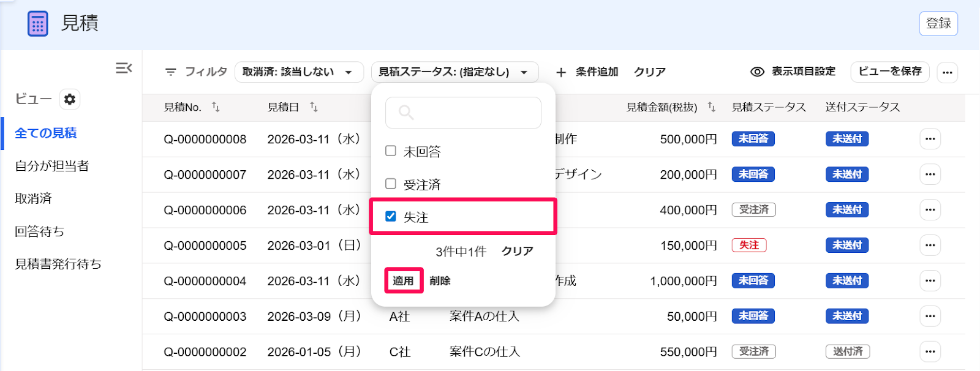
Task: Apply the status filter with 適用
Action: [x=404, y=281]
